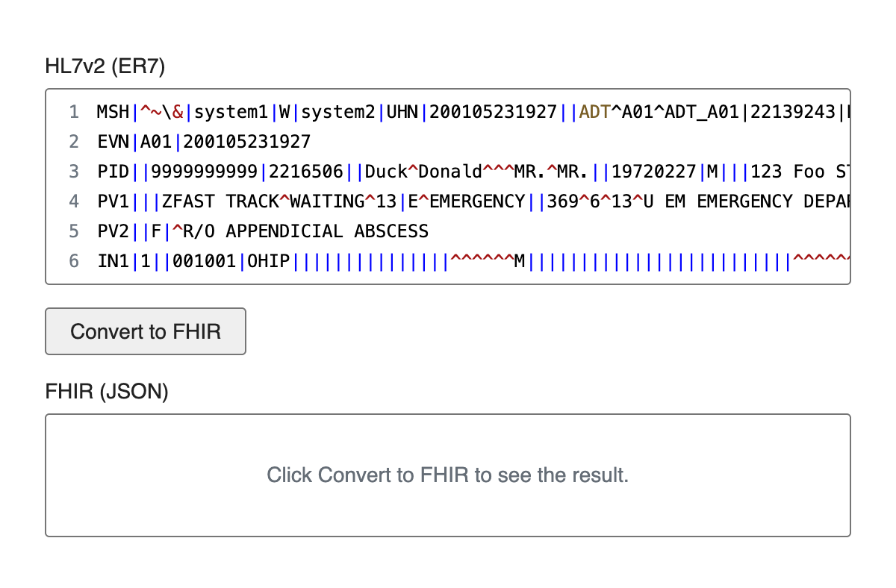Place cursor on the PID segment name
The image size is (896, 588).
tap(113, 172)
